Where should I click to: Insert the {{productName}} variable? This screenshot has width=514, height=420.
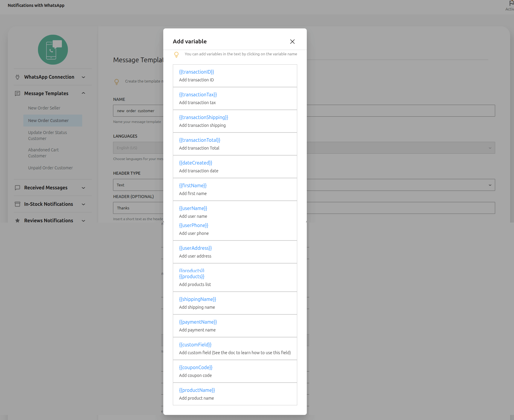197,390
